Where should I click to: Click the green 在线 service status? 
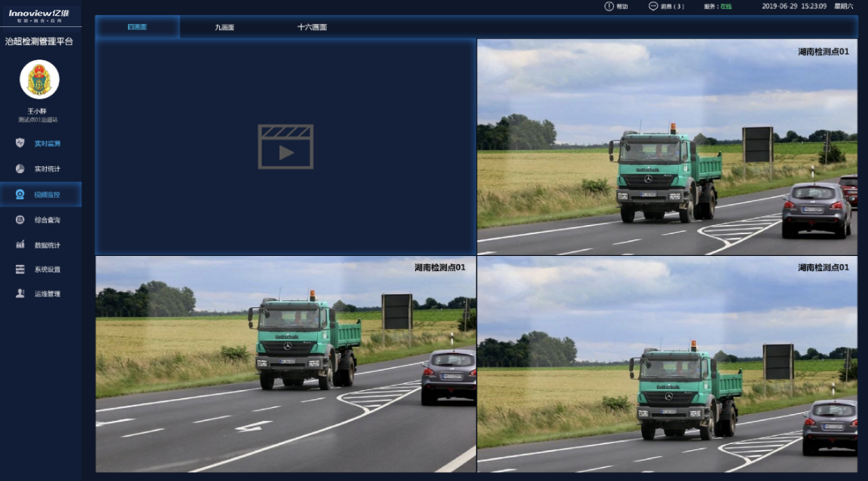pyautogui.click(x=726, y=6)
